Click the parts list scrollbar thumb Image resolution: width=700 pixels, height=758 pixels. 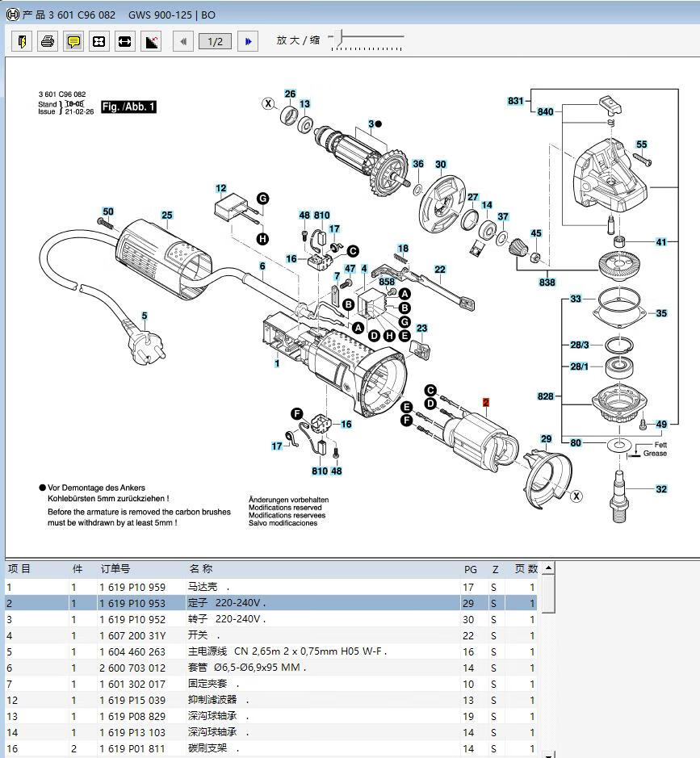(x=547, y=593)
